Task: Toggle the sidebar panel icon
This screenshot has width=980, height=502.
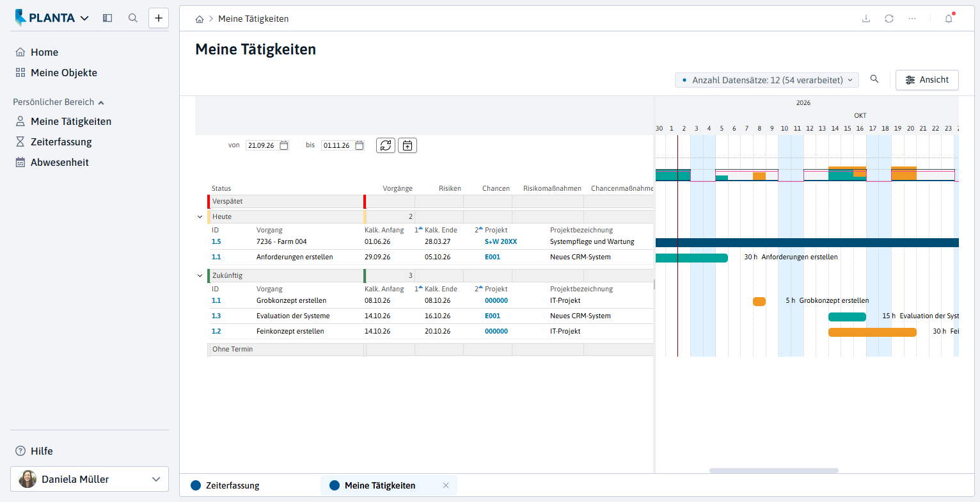Action: tap(107, 18)
